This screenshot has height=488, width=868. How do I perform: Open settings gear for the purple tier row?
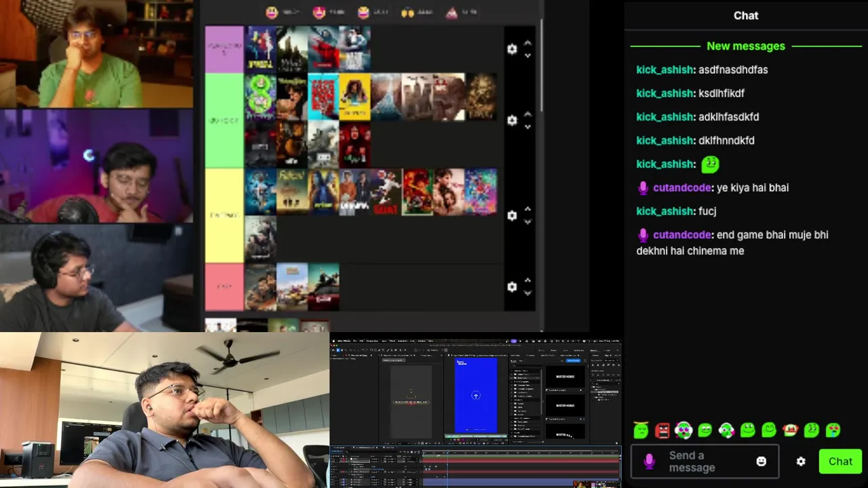pyautogui.click(x=512, y=49)
